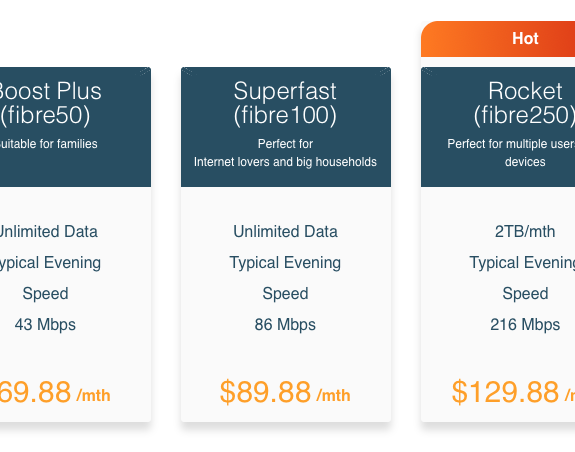The width and height of the screenshot is (575, 452).
Task: Click the Speed label in Boost Plus card
Action: coord(45,294)
